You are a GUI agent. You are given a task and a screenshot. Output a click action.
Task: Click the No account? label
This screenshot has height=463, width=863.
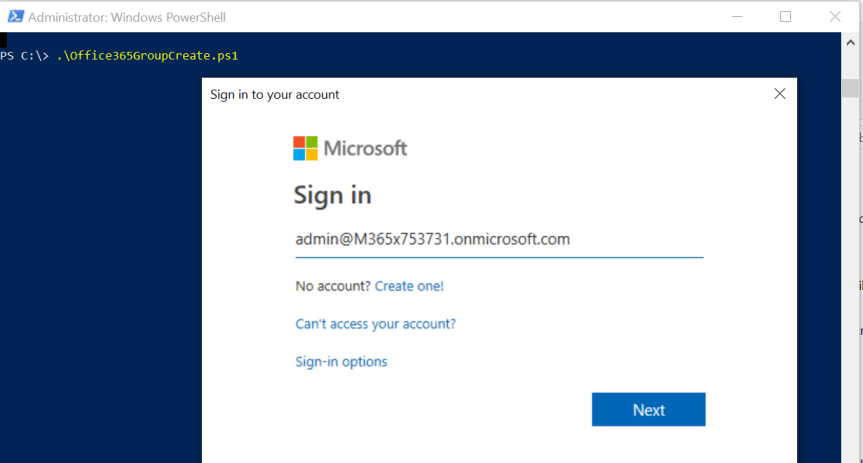click(x=332, y=286)
